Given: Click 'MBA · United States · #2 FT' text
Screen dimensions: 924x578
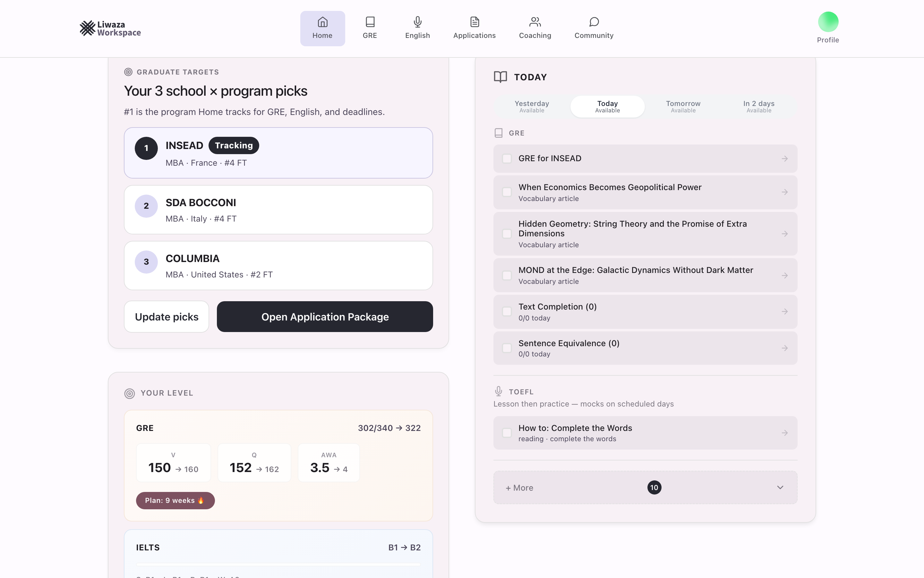Looking at the screenshot, I should click(219, 275).
